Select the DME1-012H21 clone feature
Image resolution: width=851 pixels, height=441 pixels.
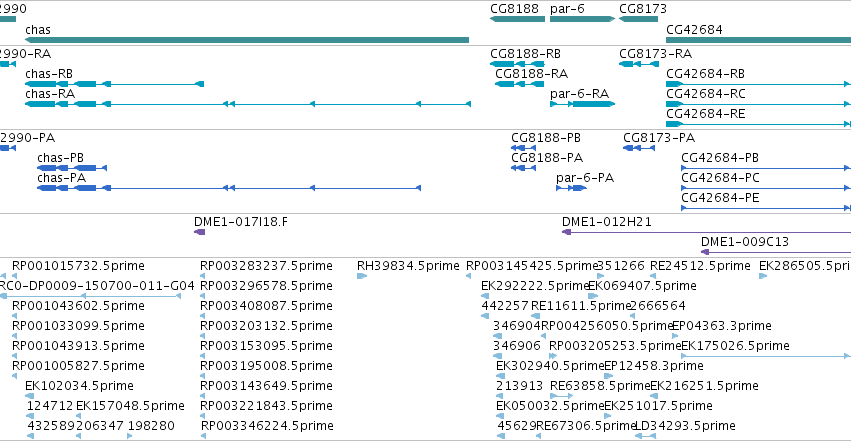[x=706, y=232]
